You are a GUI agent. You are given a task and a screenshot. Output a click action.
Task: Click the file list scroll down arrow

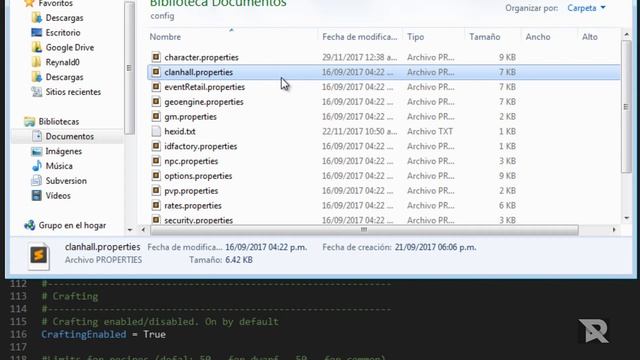pos(627,218)
